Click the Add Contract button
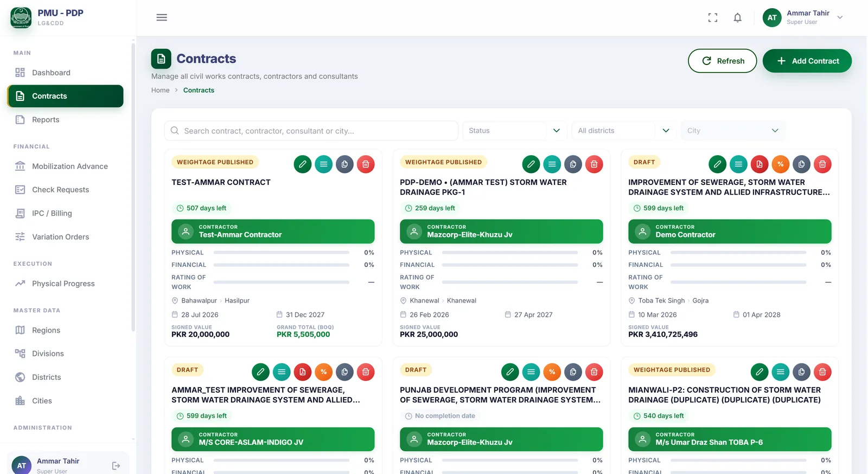Screen dimensions: 868x474 [x=807, y=61]
